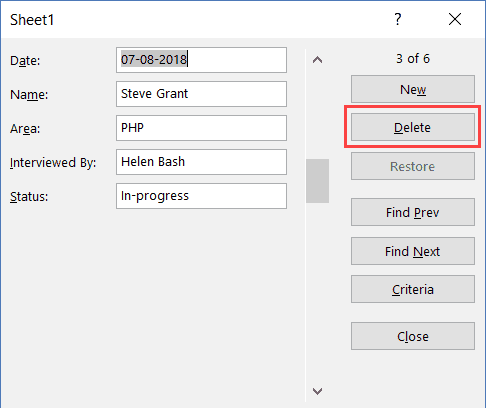Click the record scrollbar thumb

pyautogui.click(x=317, y=181)
